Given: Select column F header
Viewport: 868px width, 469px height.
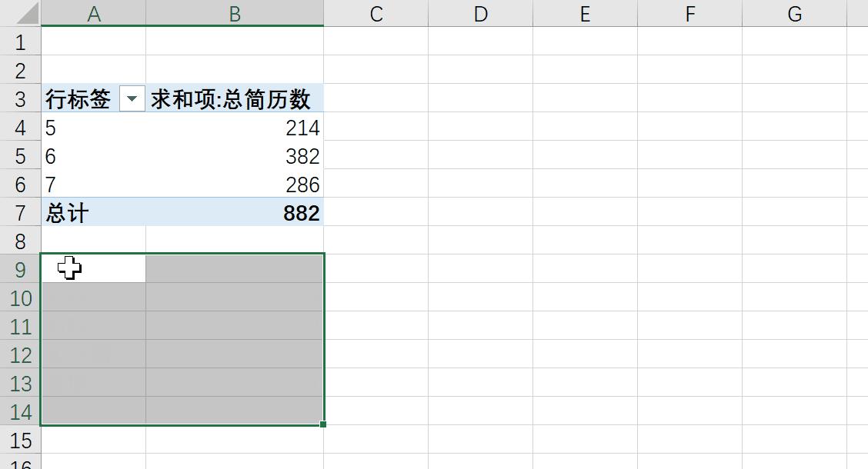Looking at the screenshot, I should 689,13.
